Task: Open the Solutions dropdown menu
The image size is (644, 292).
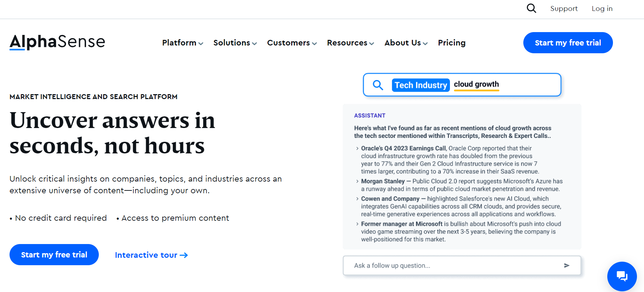Action: 235,43
